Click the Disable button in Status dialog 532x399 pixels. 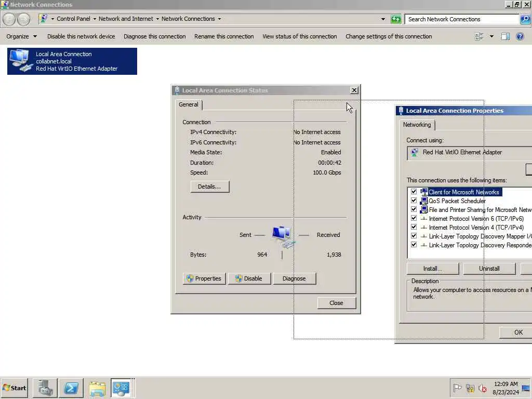[x=249, y=278]
